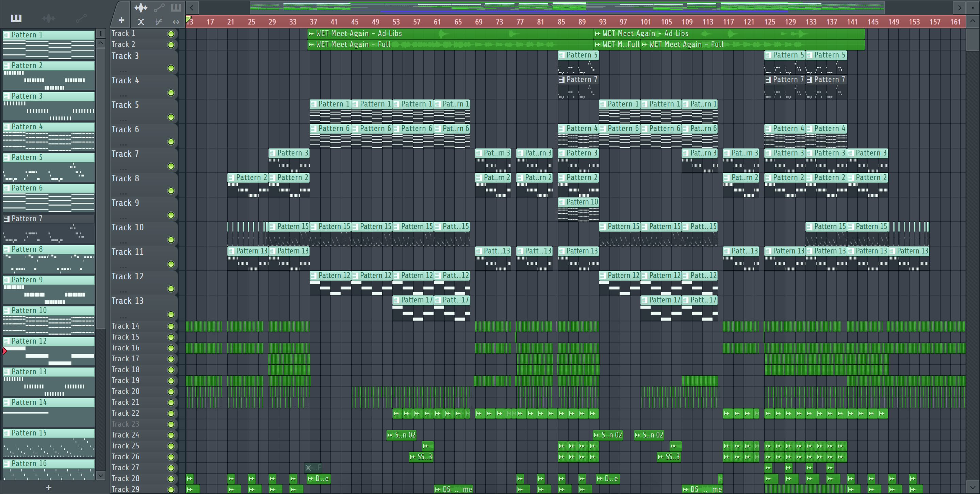Mute Track 13
The width and height of the screenshot is (980, 494).
[x=171, y=314]
